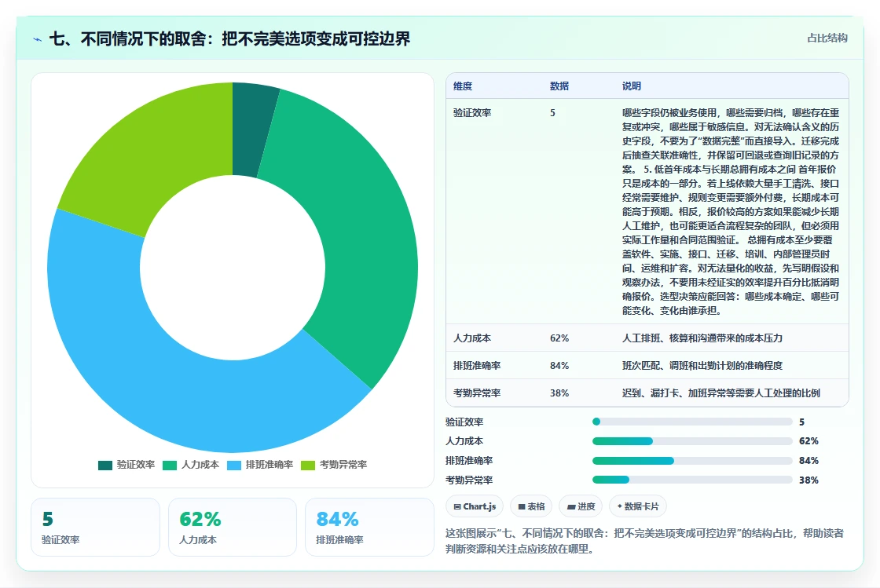This screenshot has height=588, width=880.
Task: Select the 维度 column header
Action: click(x=463, y=86)
